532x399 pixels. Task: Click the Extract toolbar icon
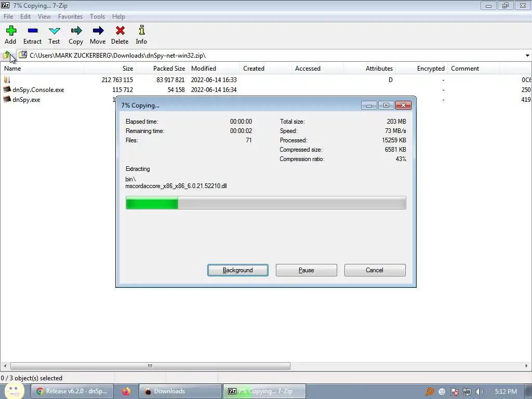[33, 31]
